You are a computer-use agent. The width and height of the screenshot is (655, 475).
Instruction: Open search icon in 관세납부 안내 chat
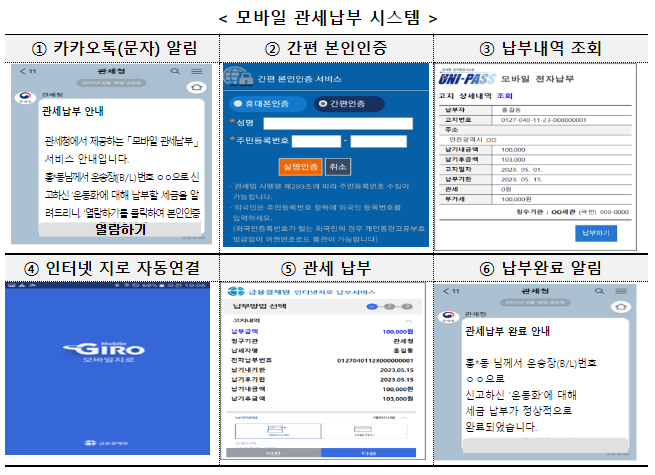(x=175, y=71)
